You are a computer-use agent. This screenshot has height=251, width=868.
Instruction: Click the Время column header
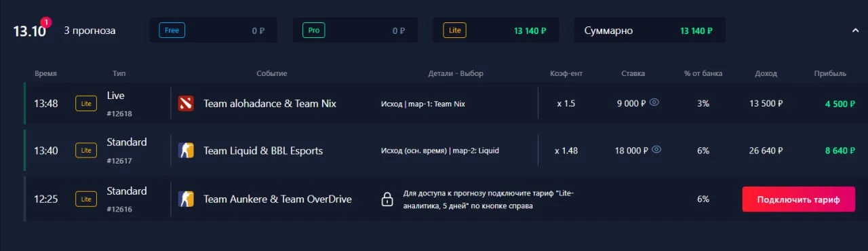(x=45, y=73)
